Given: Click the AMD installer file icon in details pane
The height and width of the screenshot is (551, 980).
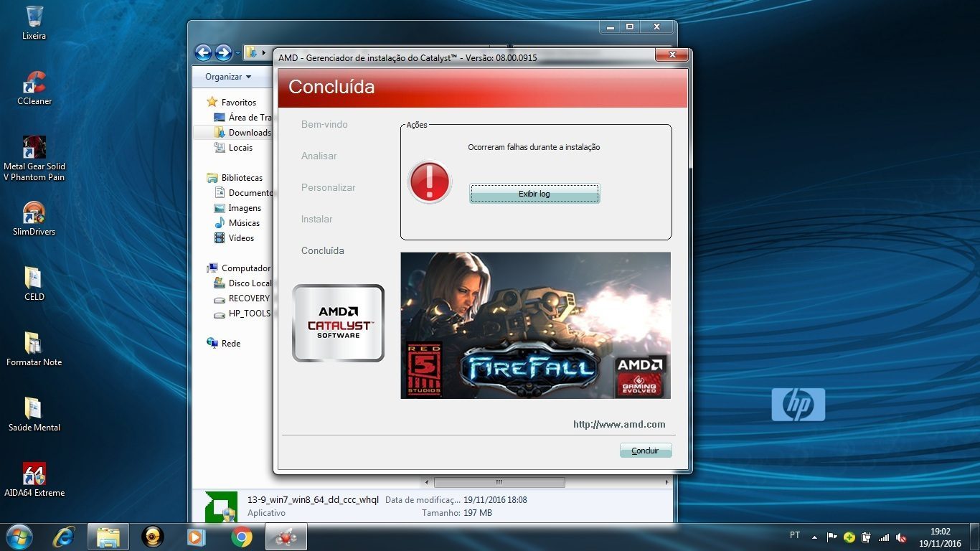Looking at the screenshot, I should click(221, 507).
